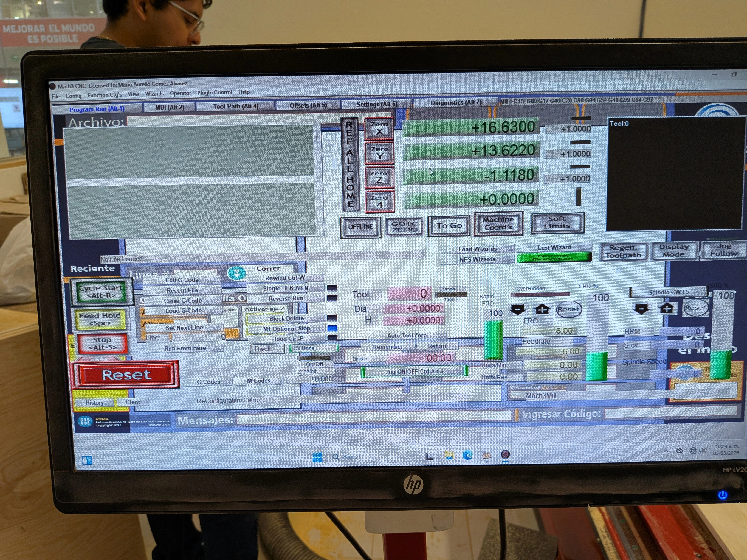This screenshot has height=560, width=747.
Task: Turn on Flood coolant with Flood Ctrl-F
Action: tap(287, 339)
